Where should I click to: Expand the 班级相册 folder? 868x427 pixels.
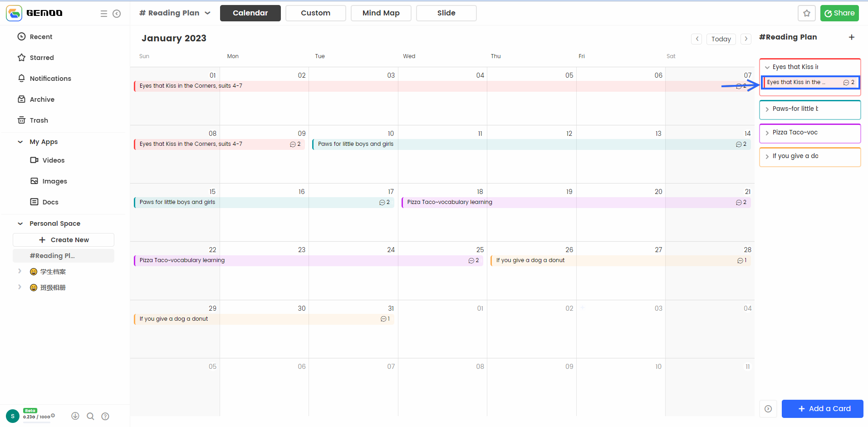20,287
